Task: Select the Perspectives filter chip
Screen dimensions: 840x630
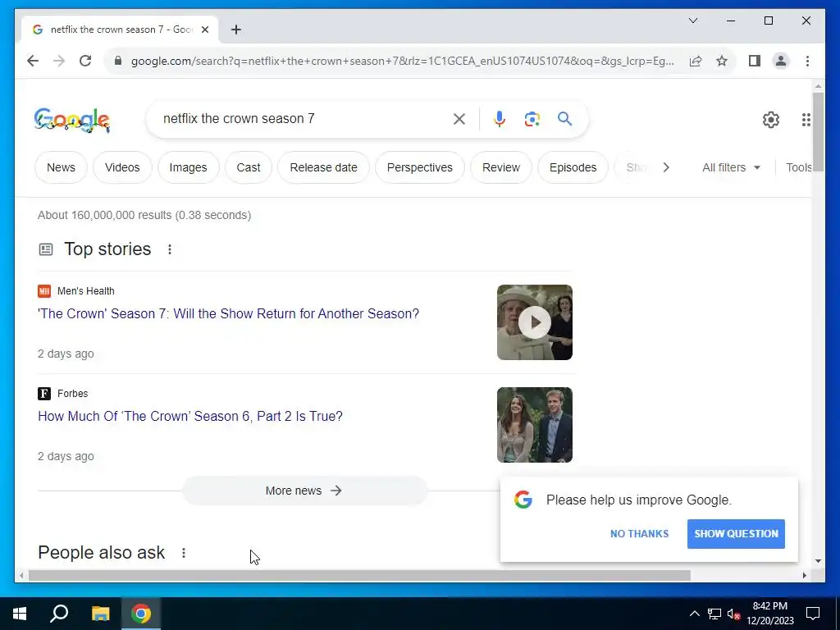Action: coord(419,167)
